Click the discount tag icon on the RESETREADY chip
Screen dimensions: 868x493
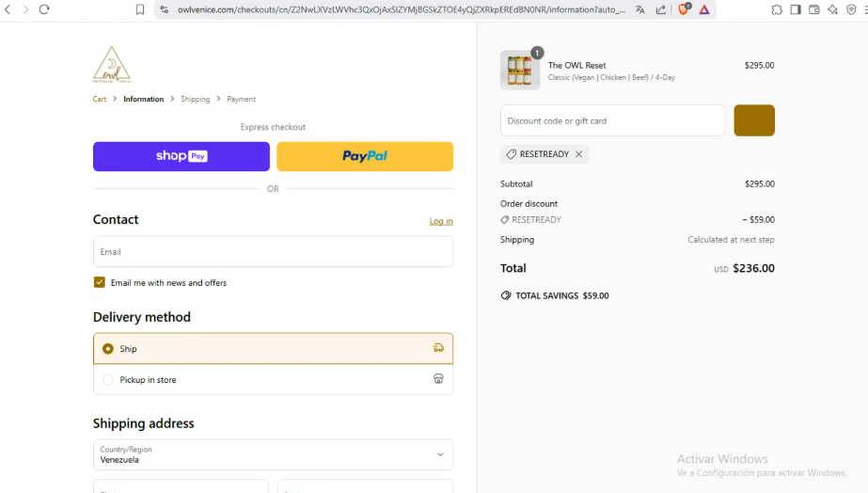[x=511, y=154]
